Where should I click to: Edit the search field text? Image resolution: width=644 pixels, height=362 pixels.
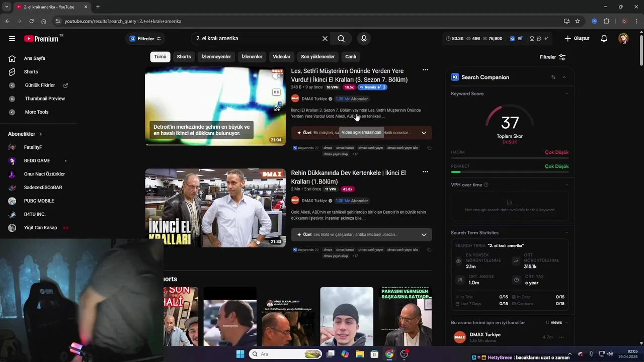click(x=257, y=39)
